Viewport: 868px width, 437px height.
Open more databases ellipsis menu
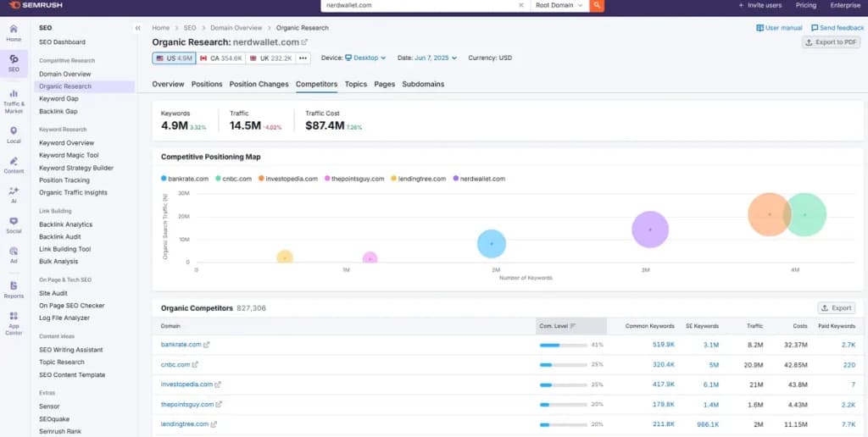[303, 58]
